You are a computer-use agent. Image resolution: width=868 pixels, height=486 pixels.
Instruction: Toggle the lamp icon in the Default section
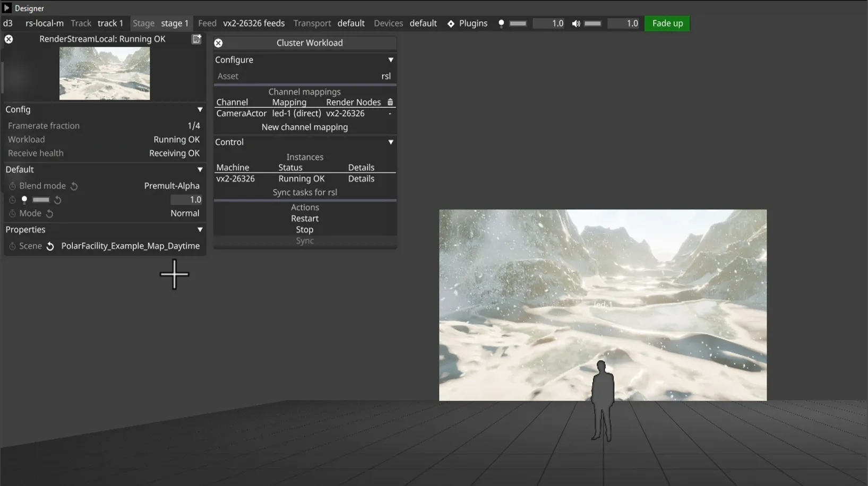click(x=24, y=199)
